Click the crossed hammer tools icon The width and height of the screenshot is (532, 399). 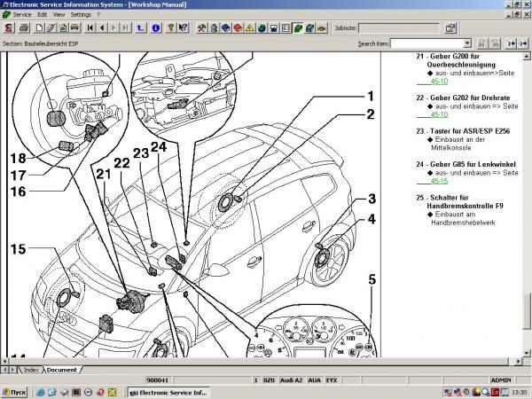pos(202,27)
